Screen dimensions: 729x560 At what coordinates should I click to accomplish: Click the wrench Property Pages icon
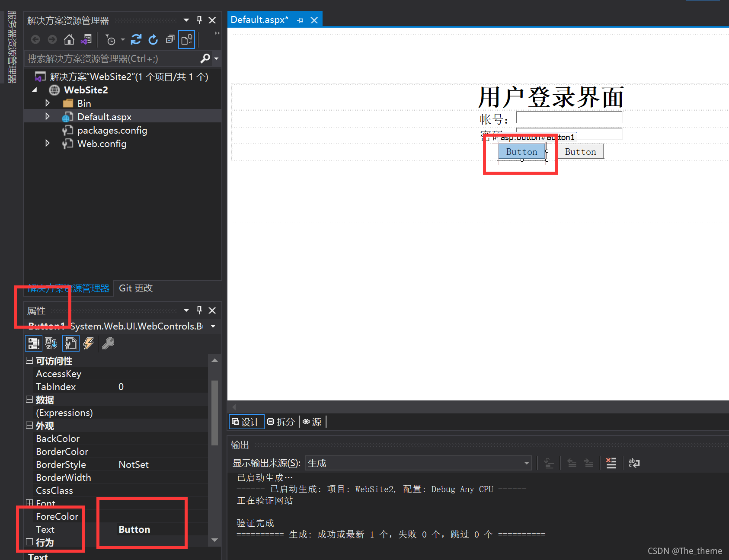108,343
